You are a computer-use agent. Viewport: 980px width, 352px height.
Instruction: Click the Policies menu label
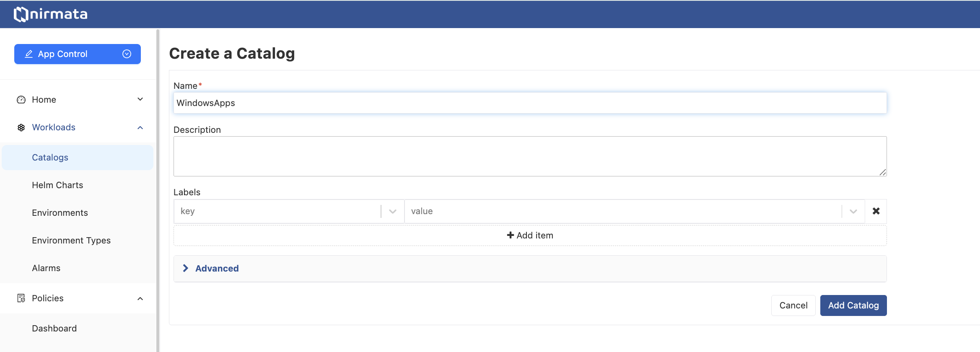coord(48,298)
